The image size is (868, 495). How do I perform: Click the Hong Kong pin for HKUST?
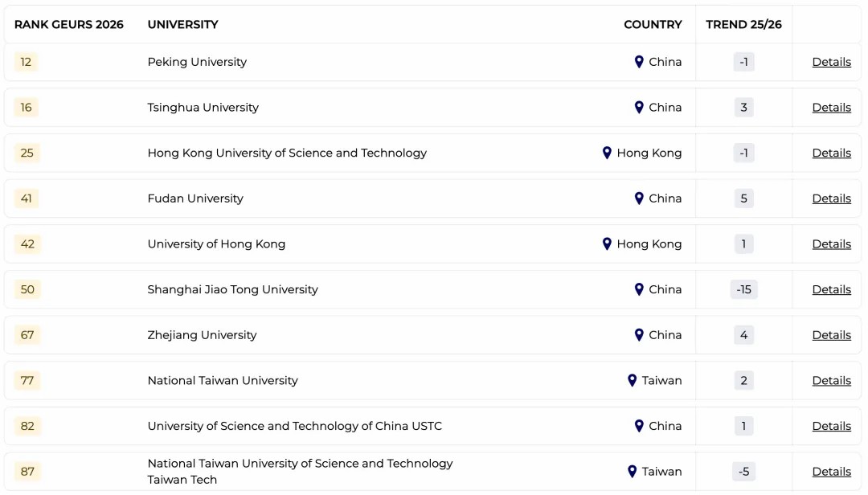tap(607, 153)
